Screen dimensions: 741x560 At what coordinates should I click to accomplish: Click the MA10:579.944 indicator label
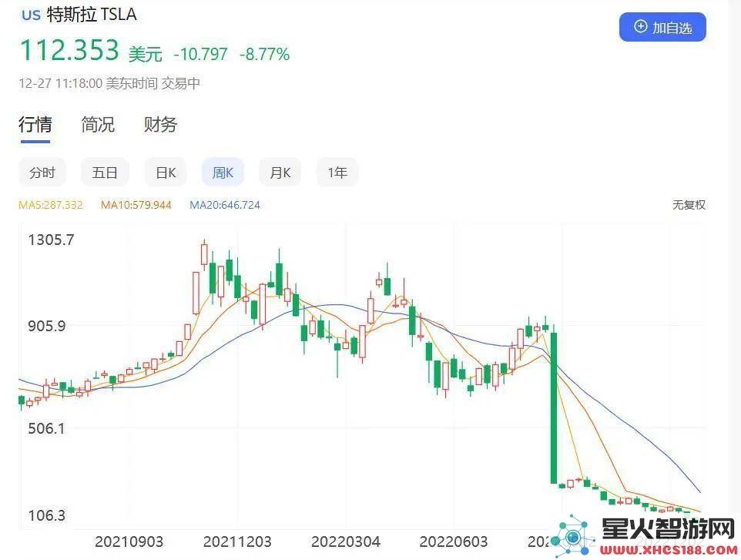point(136,205)
